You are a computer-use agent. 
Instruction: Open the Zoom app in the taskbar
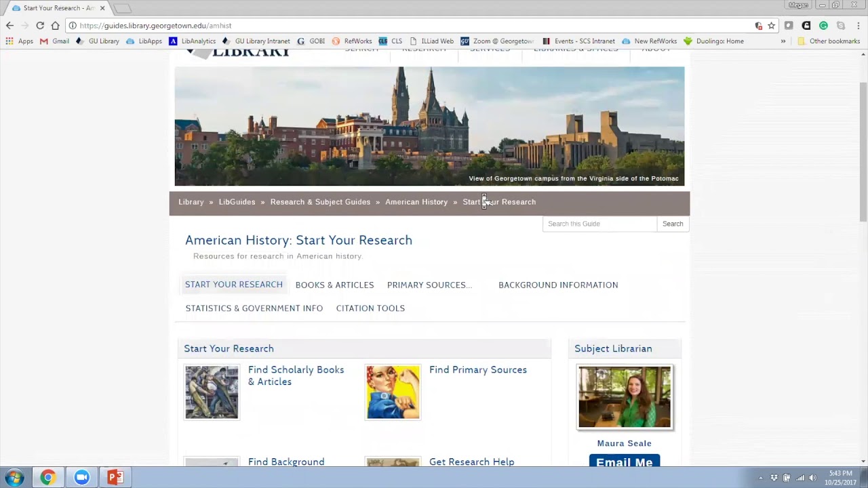[x=81, y=477]
